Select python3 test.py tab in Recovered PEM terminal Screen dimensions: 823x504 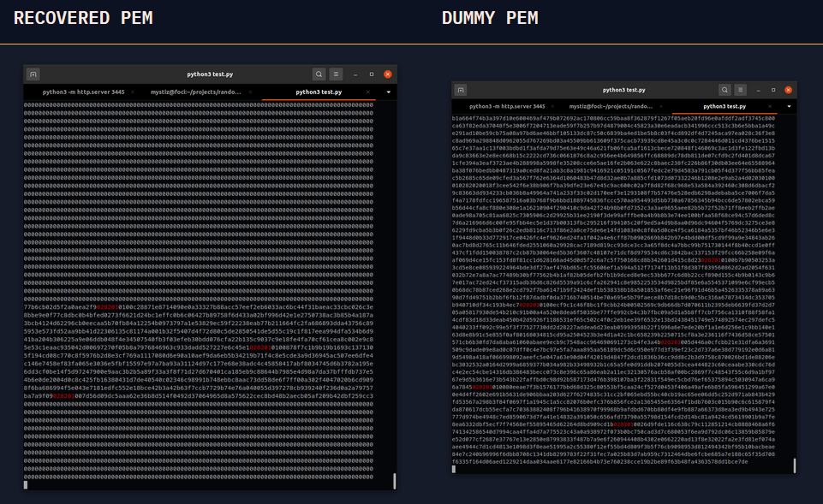319,92
